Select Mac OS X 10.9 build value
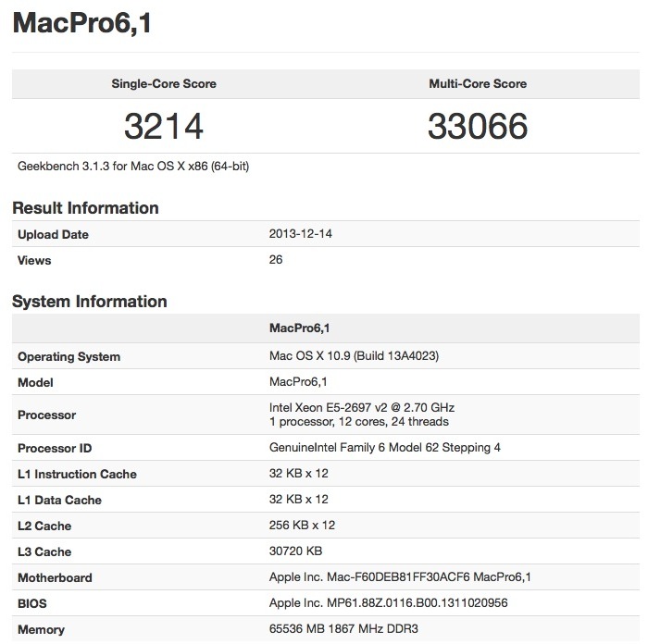The width and height of the screenshot is (648, 644). [355, 355]
